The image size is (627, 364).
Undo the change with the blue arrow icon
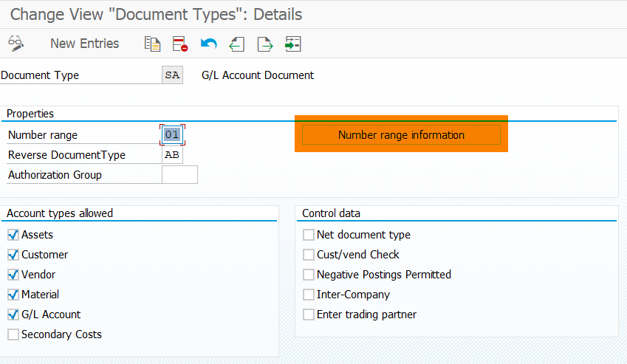pyautogui.click(x=208, y=44)
